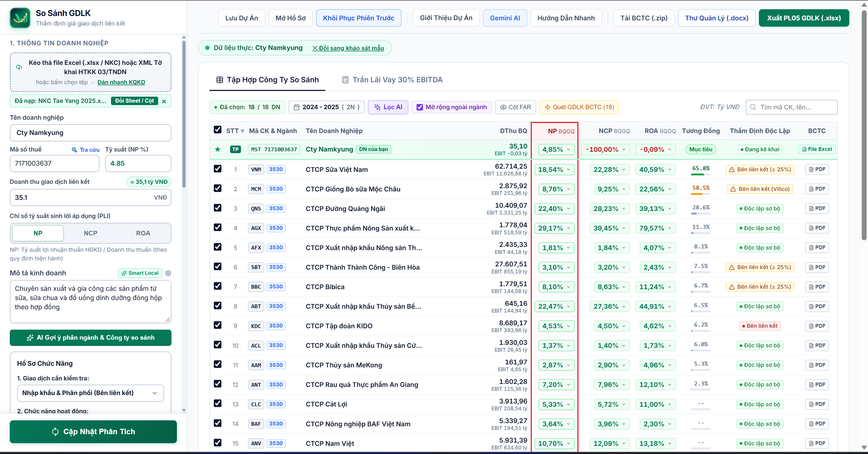This screenshot has height=454, width=868.
Task: Open the PDF for CTCP Bibica
Action: 817,287
